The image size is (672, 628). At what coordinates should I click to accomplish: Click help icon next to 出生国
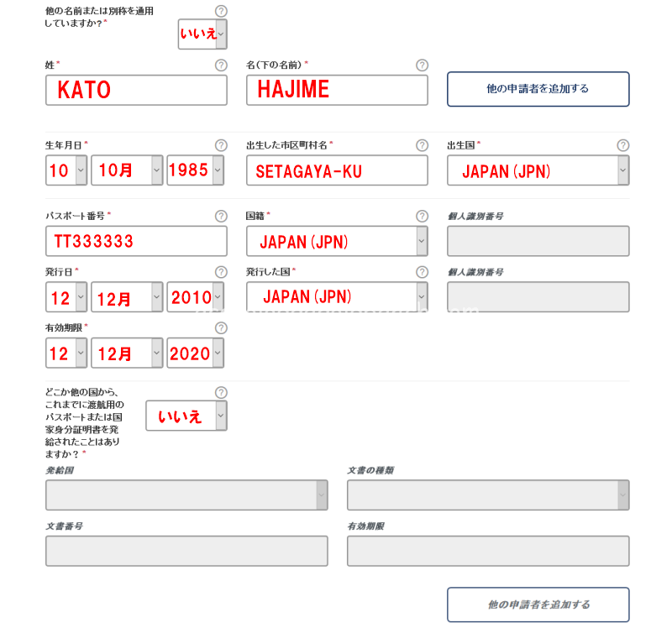(622, 145)
